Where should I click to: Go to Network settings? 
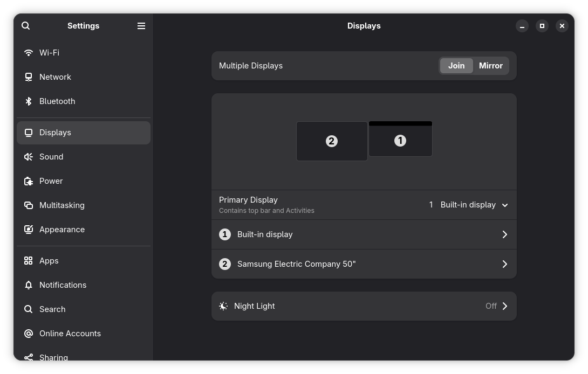[x=84, y=77]
